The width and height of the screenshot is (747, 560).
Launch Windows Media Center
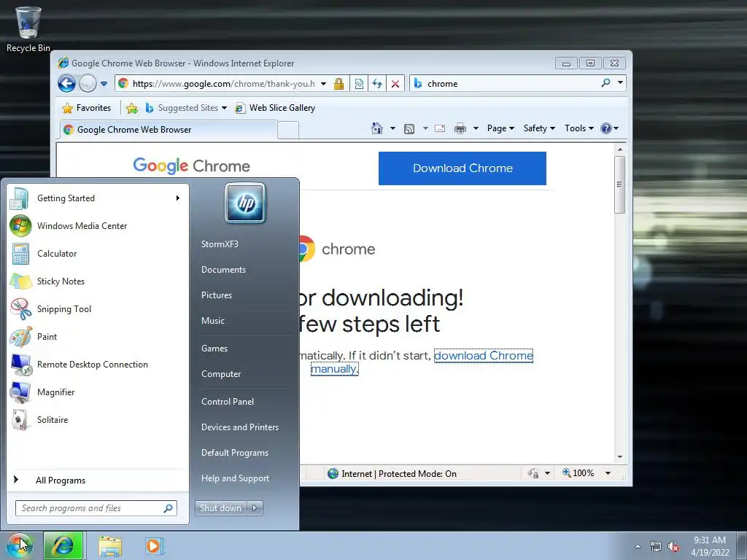pyautogui.click(x=98, y=226)
